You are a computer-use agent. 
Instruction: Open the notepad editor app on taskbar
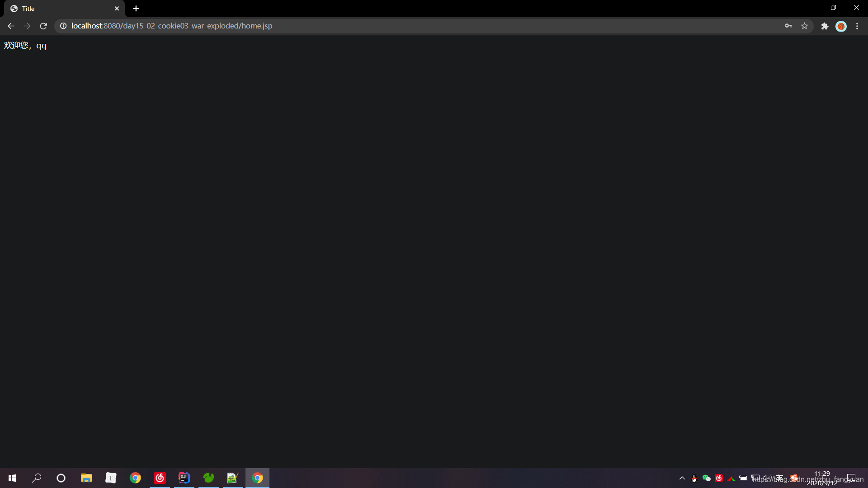click(x=233, y=478)
